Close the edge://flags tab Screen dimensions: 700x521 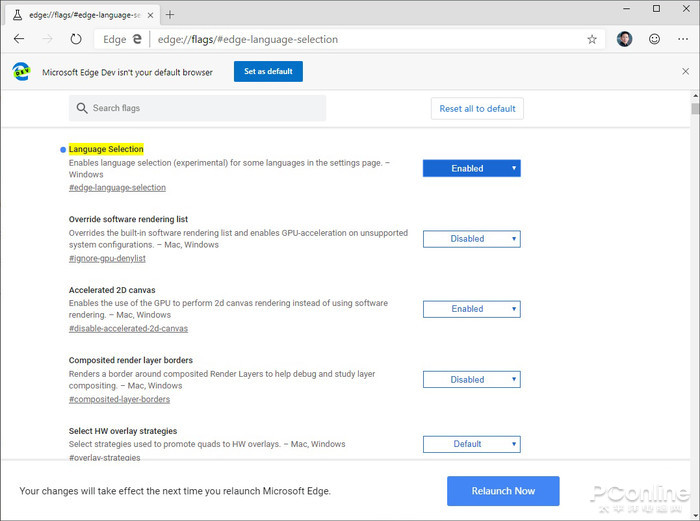pos(150,15)
